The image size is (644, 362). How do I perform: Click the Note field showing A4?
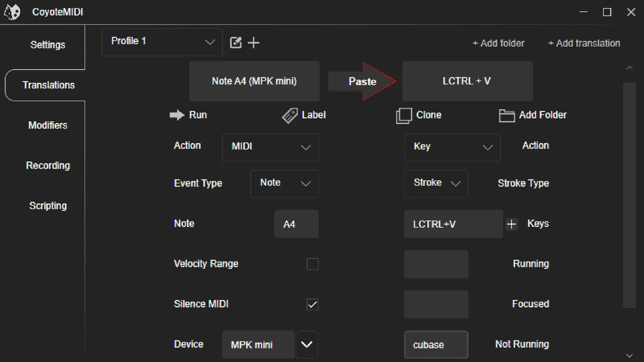[x=296, y=224]
